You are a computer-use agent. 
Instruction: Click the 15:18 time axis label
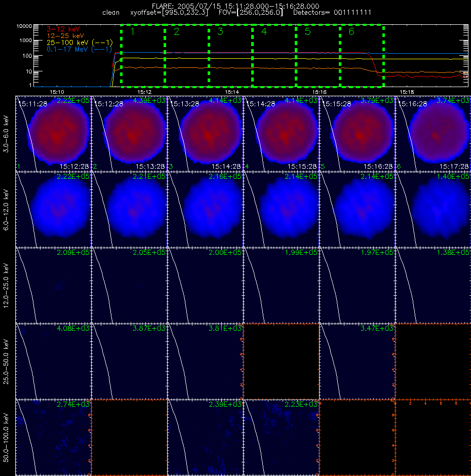(407, 92)
